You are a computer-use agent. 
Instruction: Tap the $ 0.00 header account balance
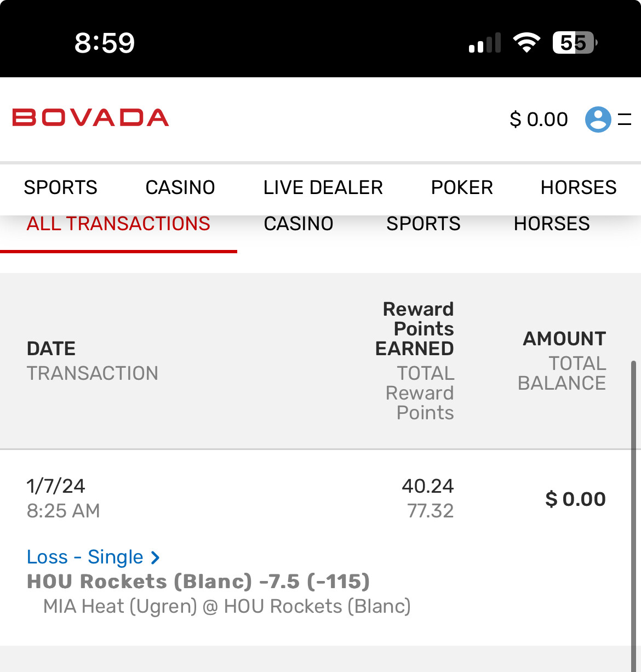[539, 119]
